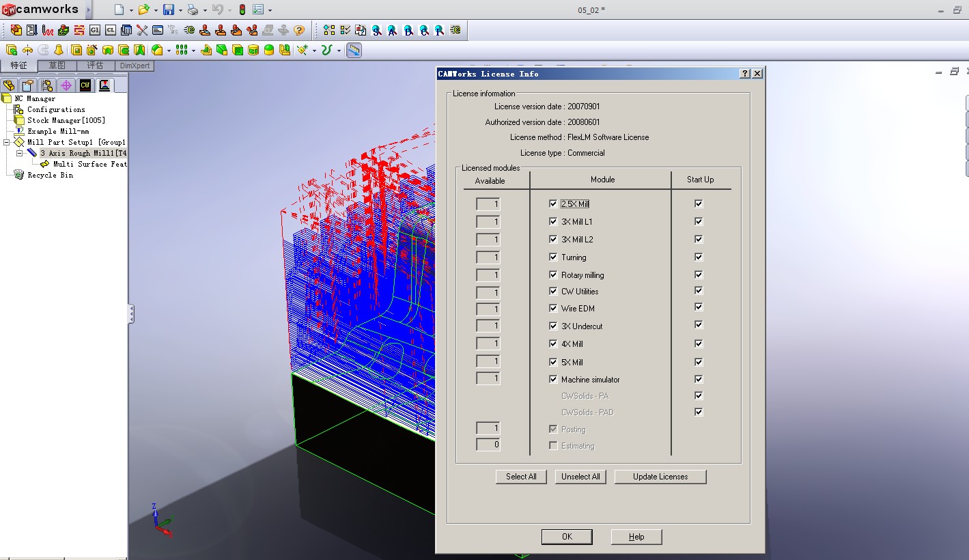Uncheck the 5X Mill module
The image size is (969, 560).
click(553, 362)
